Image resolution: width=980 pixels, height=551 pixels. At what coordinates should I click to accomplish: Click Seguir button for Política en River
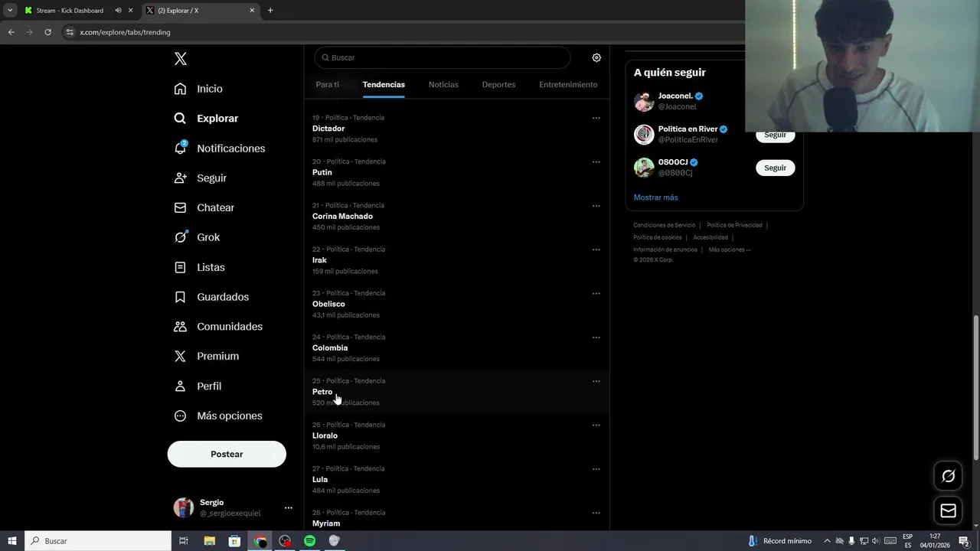point(775,135)
